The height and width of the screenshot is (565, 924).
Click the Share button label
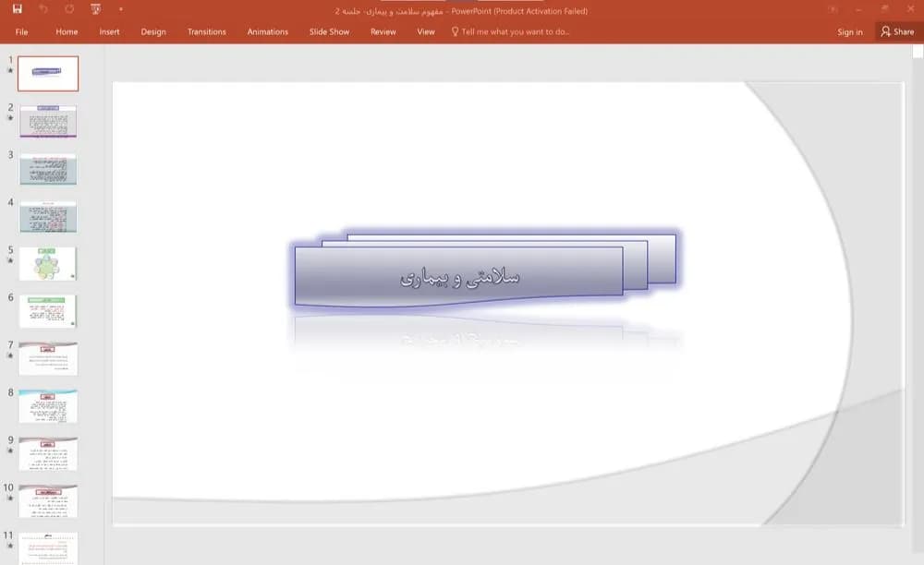904,31
